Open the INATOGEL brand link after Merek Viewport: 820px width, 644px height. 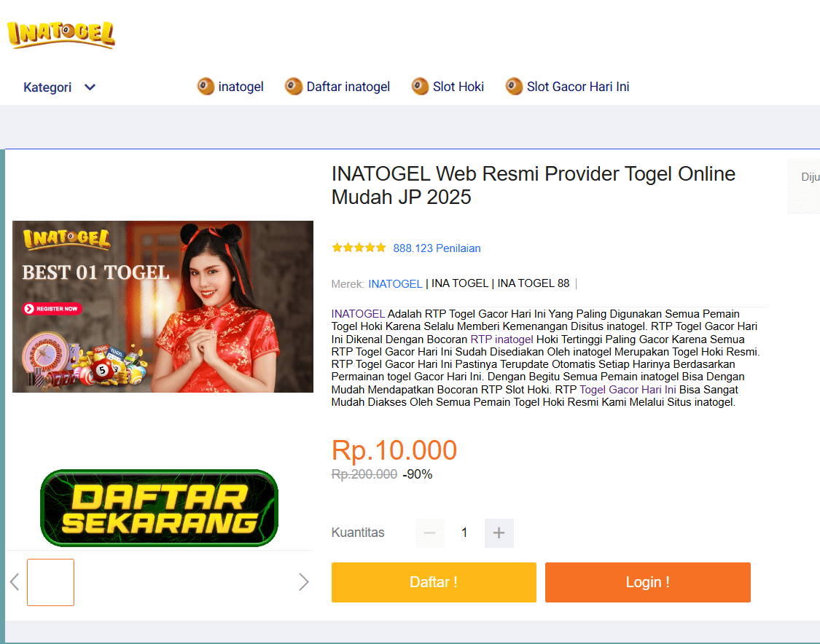(x=395, y=284)
